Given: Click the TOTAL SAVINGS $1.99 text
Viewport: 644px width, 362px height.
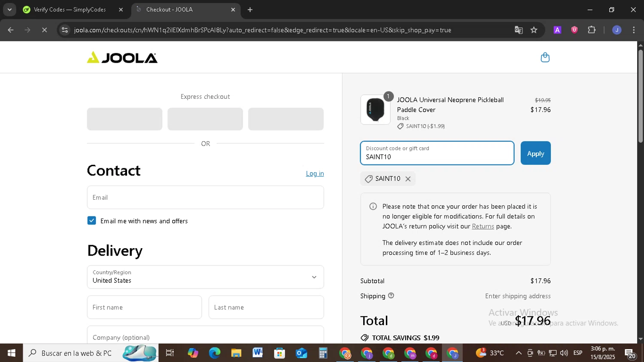Looking at the screenshot, I should [405, 338].
